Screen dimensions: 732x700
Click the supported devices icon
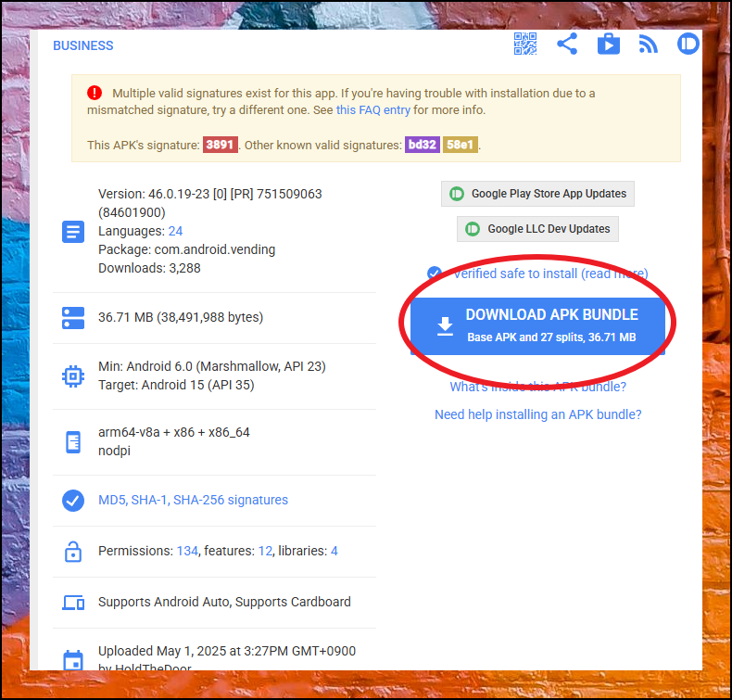pos(73,603)
